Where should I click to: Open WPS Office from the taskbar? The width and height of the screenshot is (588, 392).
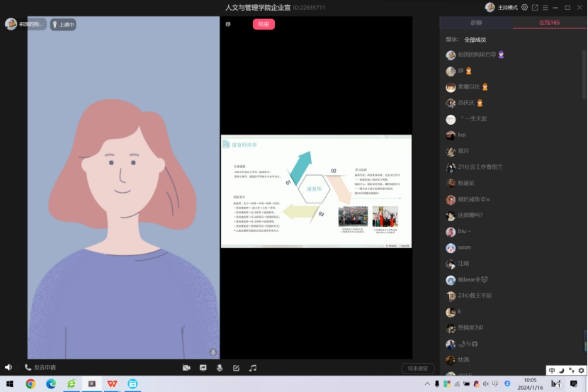(x=112, y=383)
